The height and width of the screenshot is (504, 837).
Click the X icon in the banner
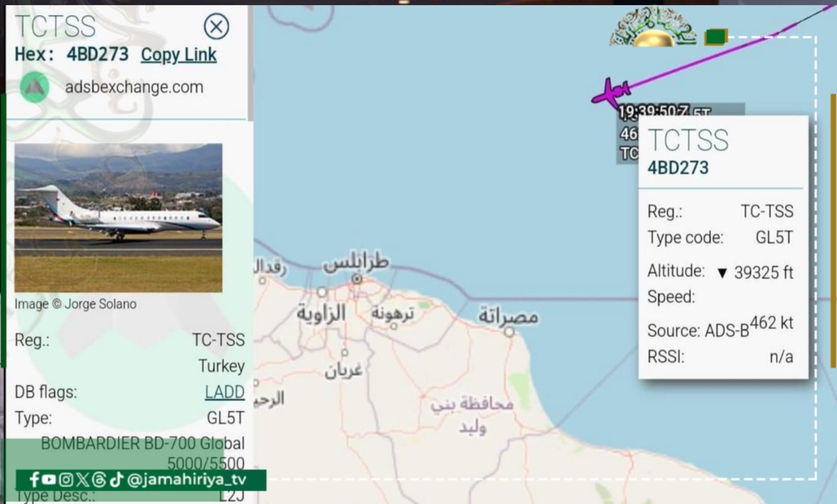(83, 479)
